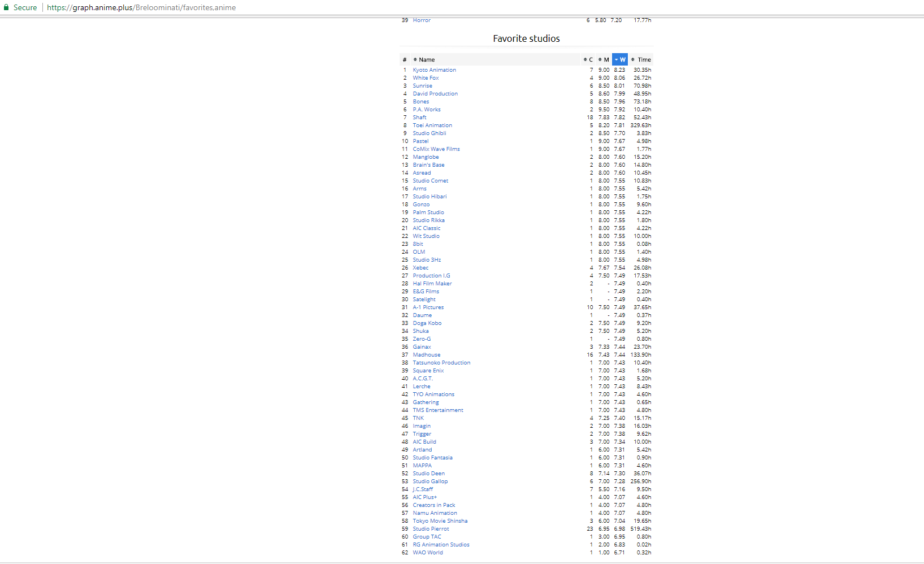Open E&G Films link
Image resolution: width=924 pixels, height=564 pixels.
coord(426,292)
